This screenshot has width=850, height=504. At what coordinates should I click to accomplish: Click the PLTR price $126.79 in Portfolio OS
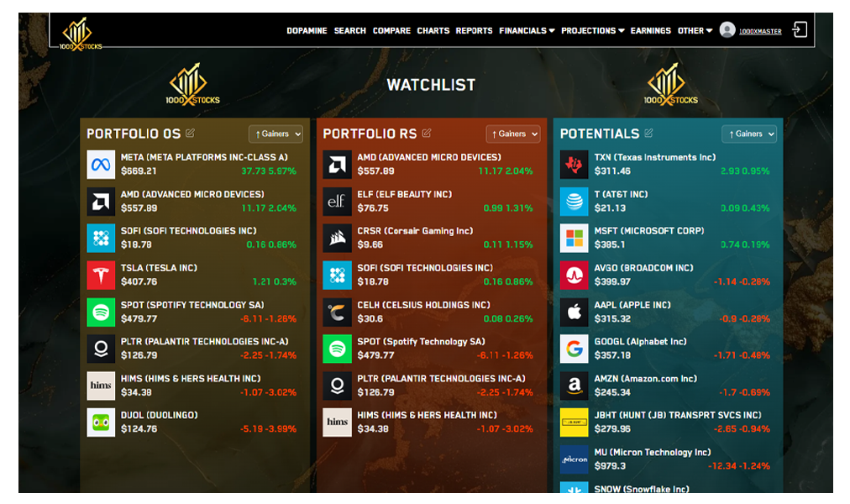tap(139, 355)
